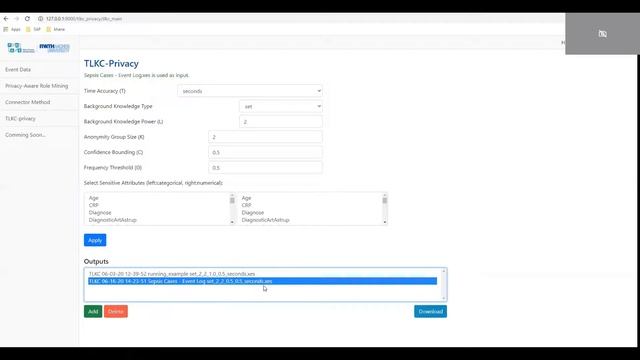
Task: Click the categorical list scrollbar thumb
Action: click(x=232, y=200)
